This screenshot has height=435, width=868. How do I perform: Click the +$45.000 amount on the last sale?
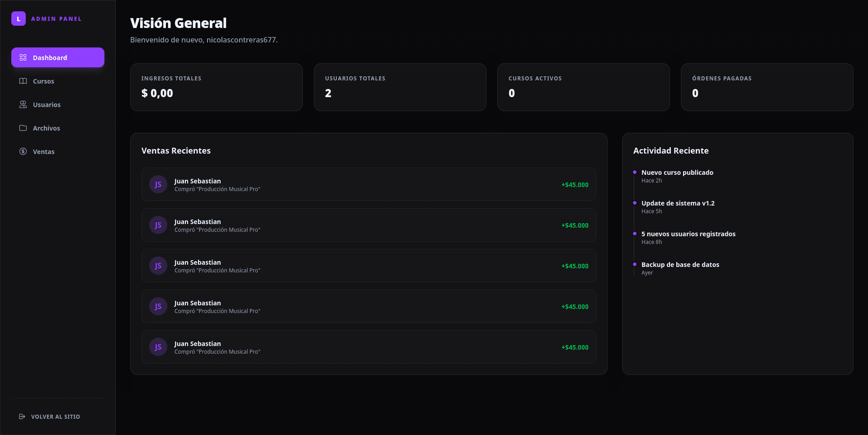point(575,347)
